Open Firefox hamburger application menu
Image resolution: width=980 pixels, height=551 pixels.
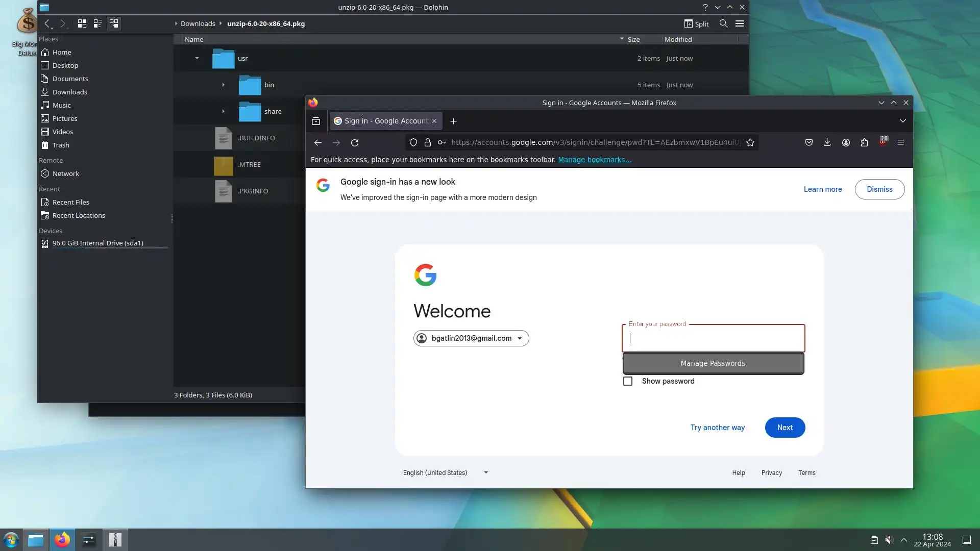click(900, 142)
